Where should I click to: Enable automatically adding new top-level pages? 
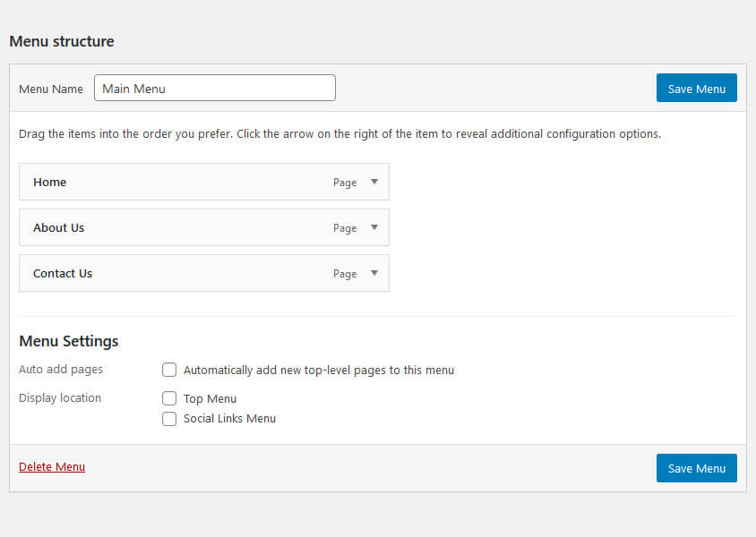point(169,370)
